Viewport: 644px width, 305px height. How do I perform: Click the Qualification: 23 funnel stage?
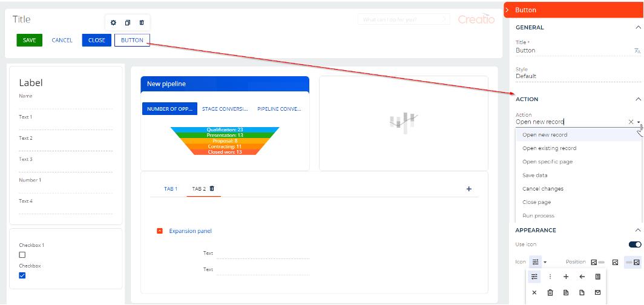coord(225,130)
